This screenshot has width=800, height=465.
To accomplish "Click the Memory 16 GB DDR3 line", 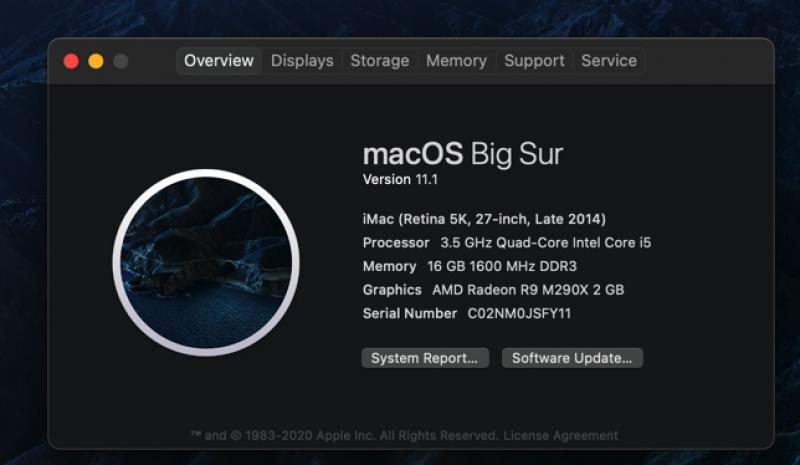I will 469,266.
